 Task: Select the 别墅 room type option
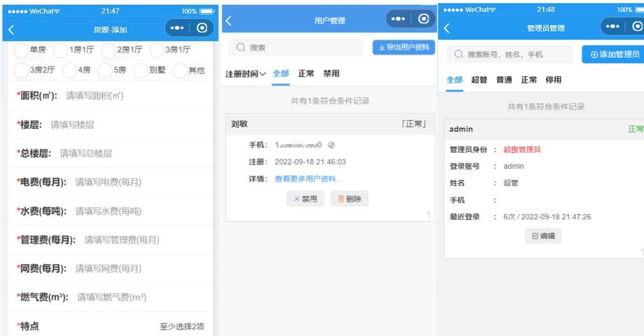pos(148,70)
